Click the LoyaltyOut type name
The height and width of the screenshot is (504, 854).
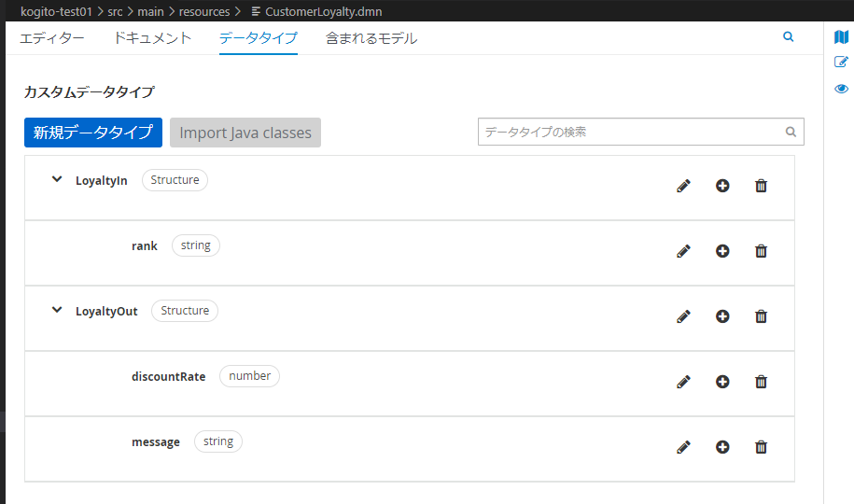point(106,312)
